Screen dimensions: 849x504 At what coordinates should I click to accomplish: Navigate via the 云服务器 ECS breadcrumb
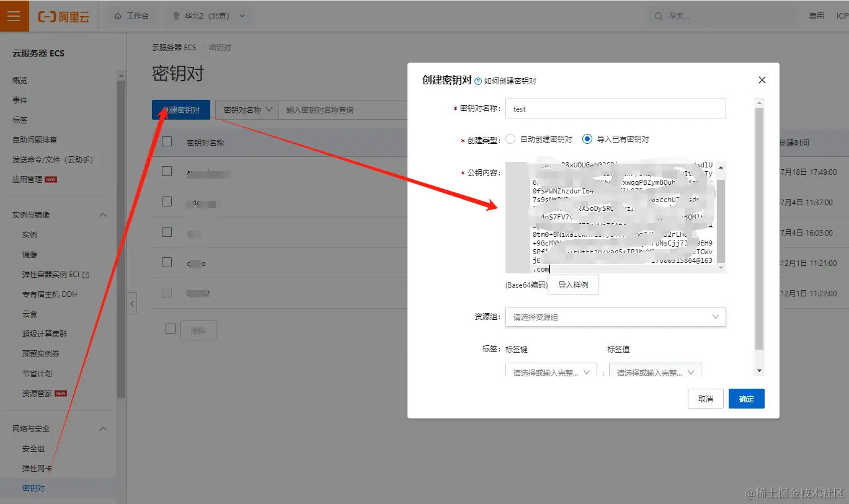click(x=176, y=46)
